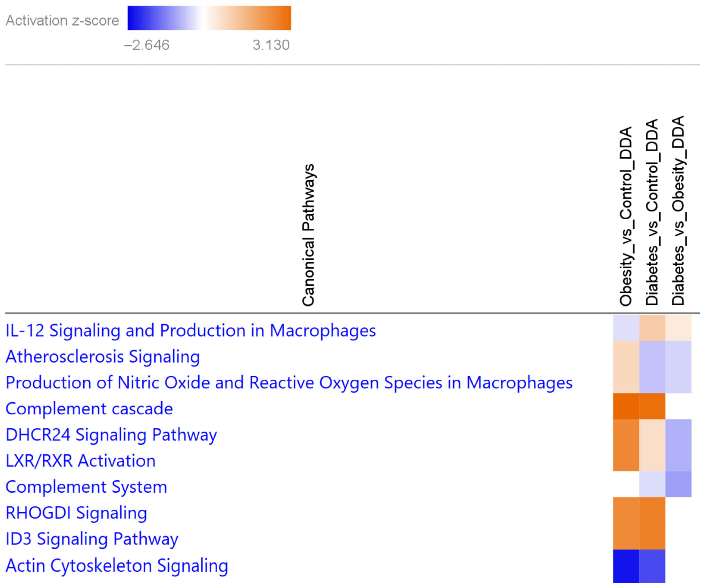
Task: Click Complement System Diabetes_vs_Obesity purple cell
Action: (x=678, y=485)
